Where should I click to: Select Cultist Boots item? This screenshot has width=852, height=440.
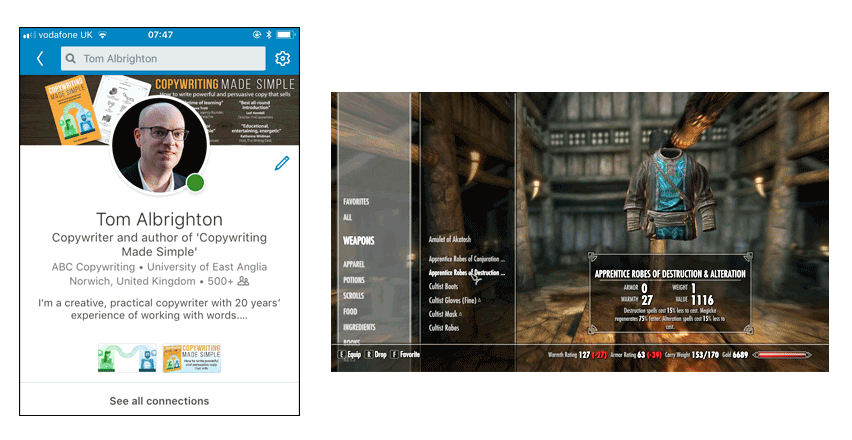click(x=443, y=286)
